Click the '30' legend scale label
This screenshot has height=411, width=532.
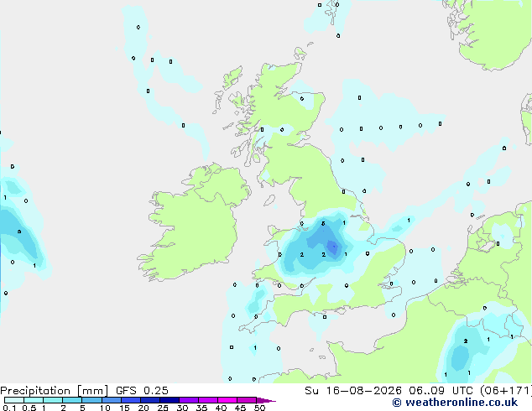click(182, 408)
